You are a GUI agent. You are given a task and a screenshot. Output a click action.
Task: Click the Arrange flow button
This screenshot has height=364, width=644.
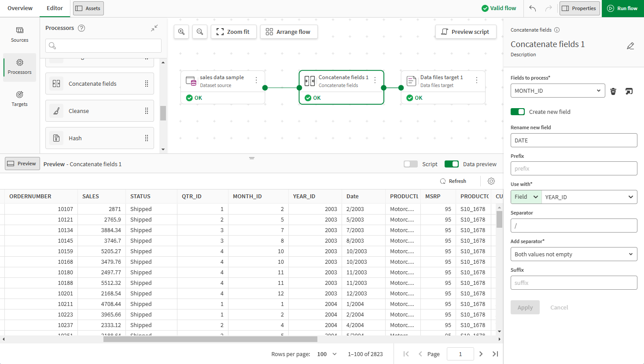click(x=289, y=32)
